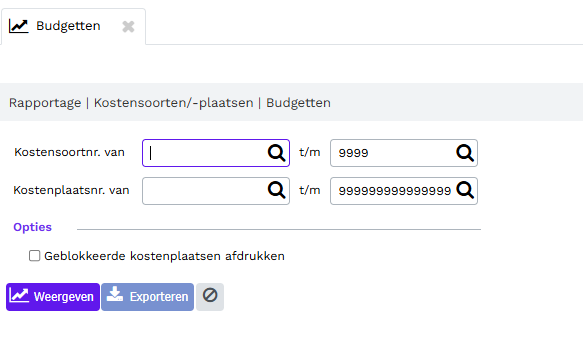The image size is (583, 362).
Task: Open lookup for Kostenplaatsnr. t/m field
Action: coord(465,190)
